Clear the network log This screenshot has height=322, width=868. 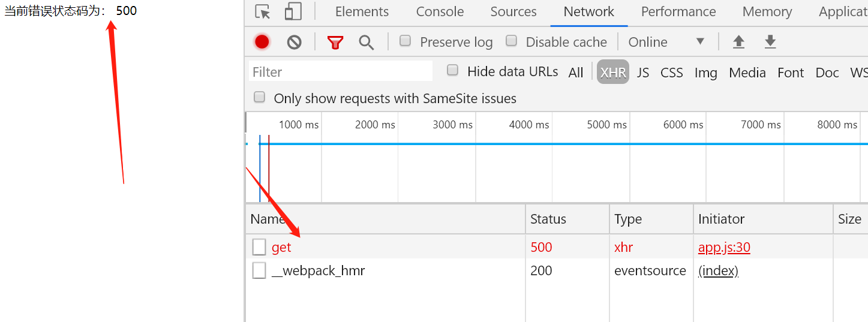coord(294,42)
